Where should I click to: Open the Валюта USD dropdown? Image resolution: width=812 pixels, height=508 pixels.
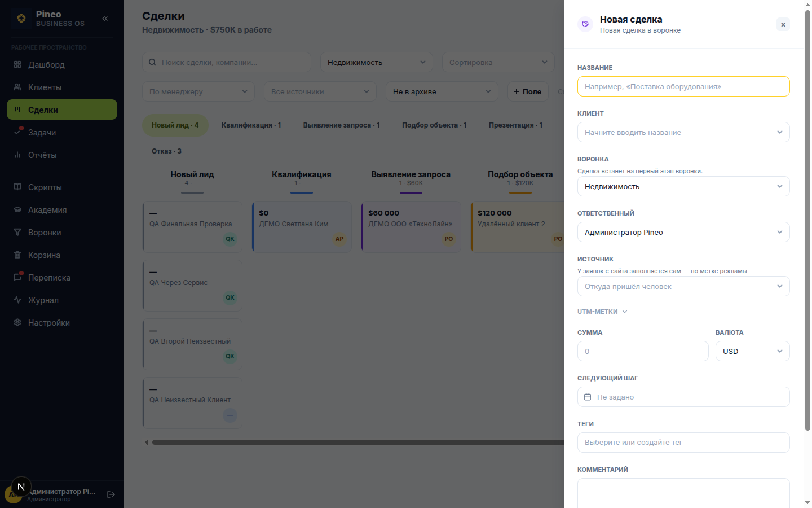(x=753, y=351)
